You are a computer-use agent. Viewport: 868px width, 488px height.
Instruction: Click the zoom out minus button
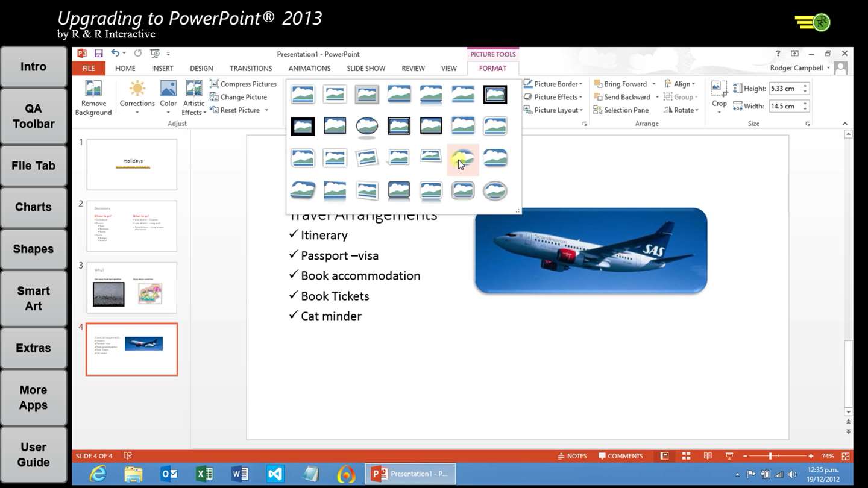coord(745,456)
